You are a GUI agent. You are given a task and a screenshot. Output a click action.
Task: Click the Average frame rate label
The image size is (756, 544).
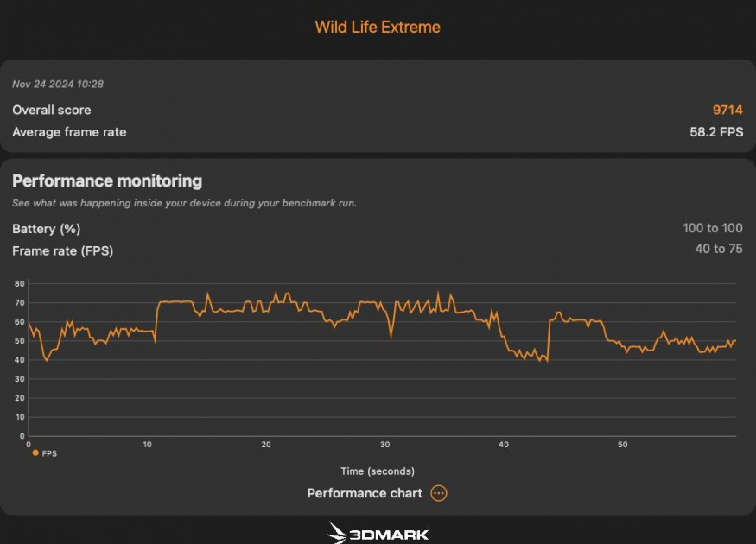[x=69, y=132]
